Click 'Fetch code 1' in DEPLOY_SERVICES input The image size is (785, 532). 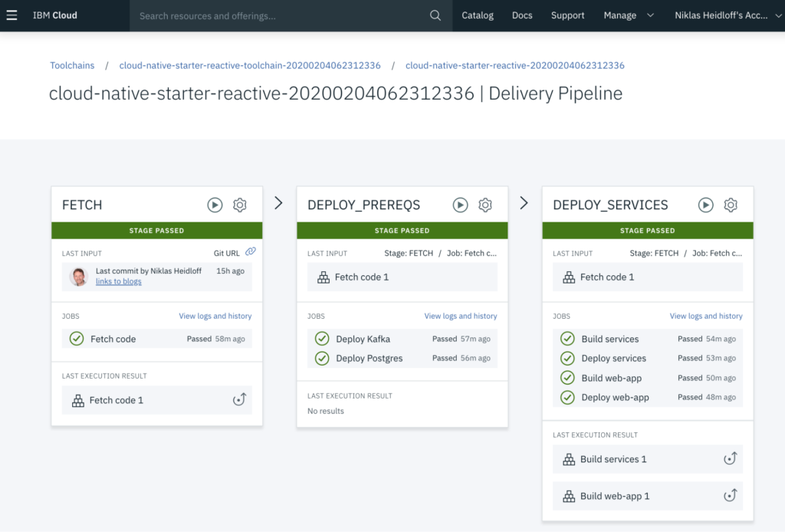pyautogui.click(x=607, y=277)
